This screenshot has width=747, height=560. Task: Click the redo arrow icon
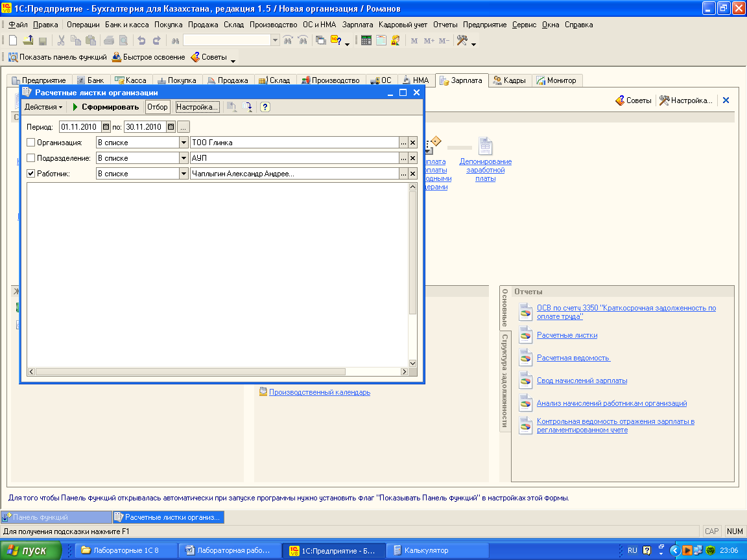pyautogui.click(x=157, y=40)
